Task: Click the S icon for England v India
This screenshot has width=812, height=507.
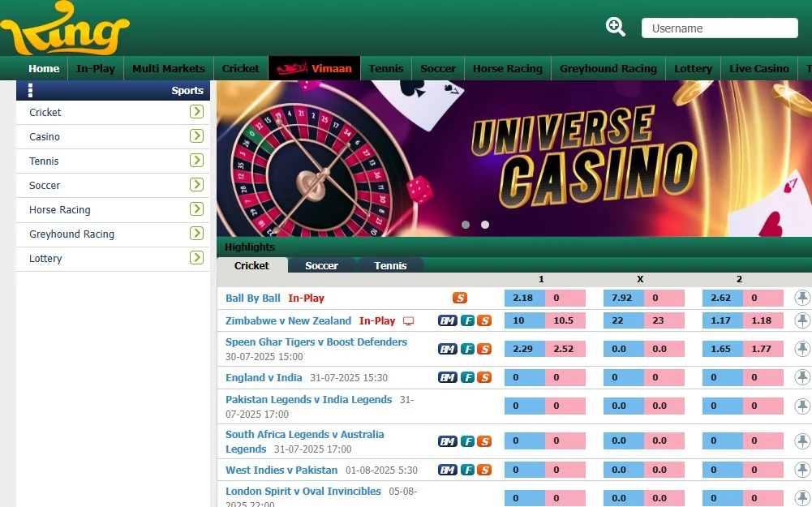Action: 484,377
